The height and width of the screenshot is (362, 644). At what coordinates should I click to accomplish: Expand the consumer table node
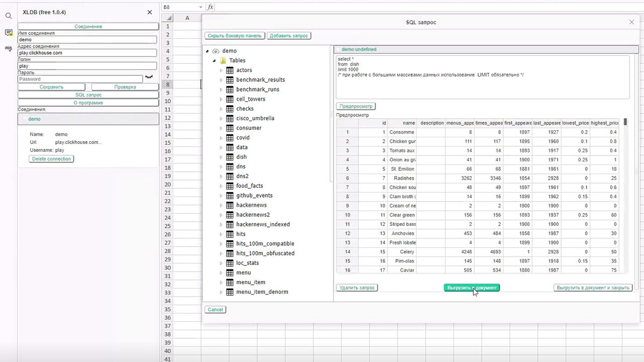[x=221, y=128]
